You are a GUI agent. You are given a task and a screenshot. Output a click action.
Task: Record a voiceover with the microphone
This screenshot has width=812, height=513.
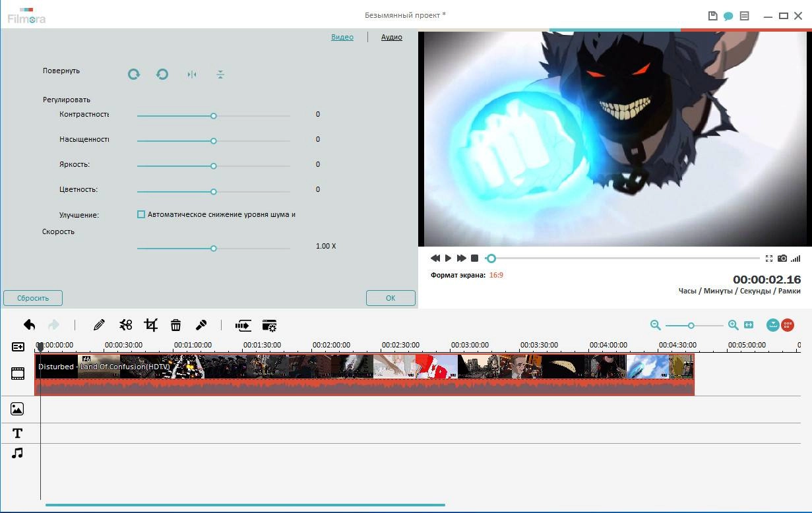click(202, 324)
